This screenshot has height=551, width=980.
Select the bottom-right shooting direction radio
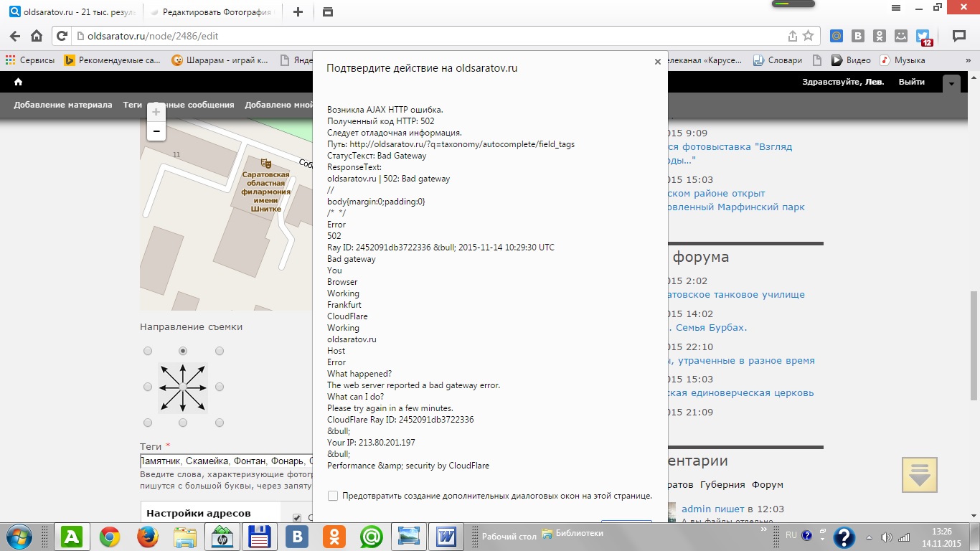pos(220,423)
